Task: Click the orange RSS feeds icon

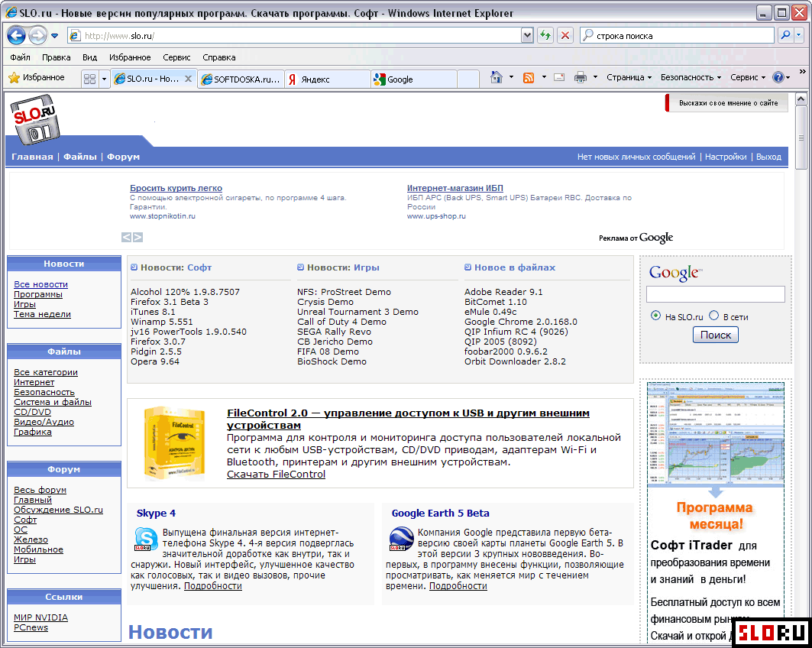Action: click(x=529, y=78)
